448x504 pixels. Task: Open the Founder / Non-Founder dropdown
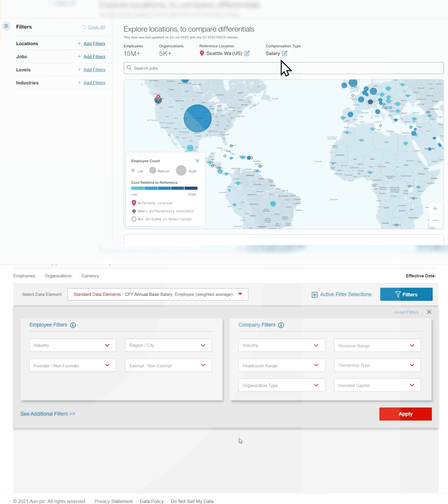tap(72, 365)
